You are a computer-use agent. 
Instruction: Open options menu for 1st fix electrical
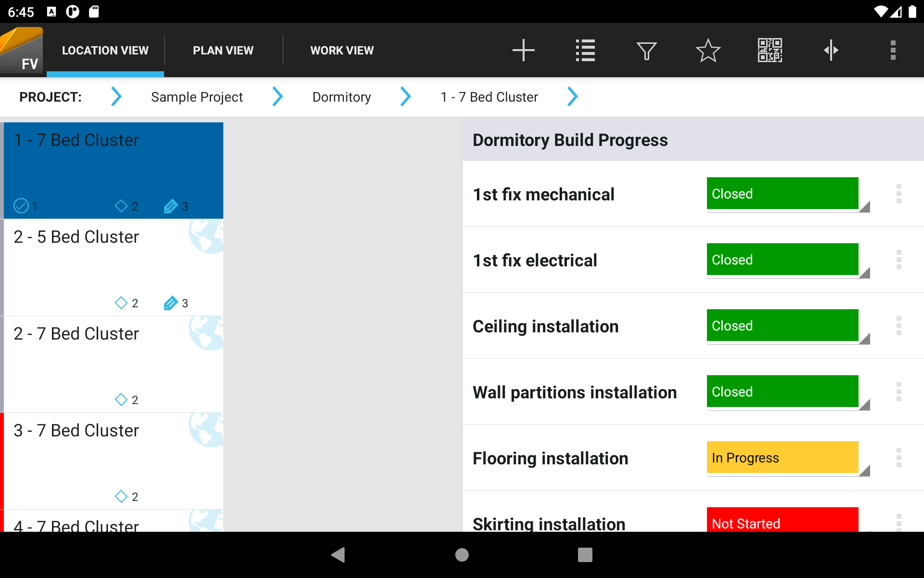coord(898,260)
